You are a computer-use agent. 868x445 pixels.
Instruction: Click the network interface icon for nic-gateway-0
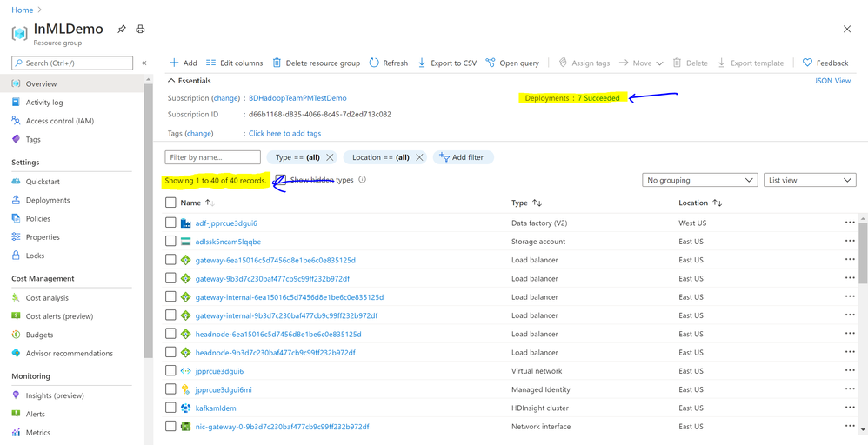click(186, 427)
